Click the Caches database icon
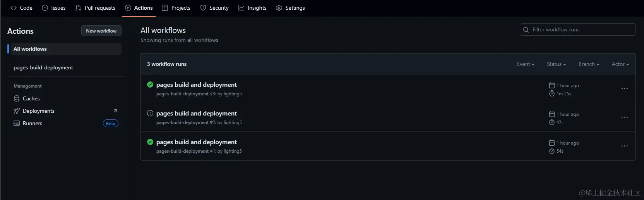The height and width of the screenshot is (200, 644). pyautogui.click(x=17, y=98)
